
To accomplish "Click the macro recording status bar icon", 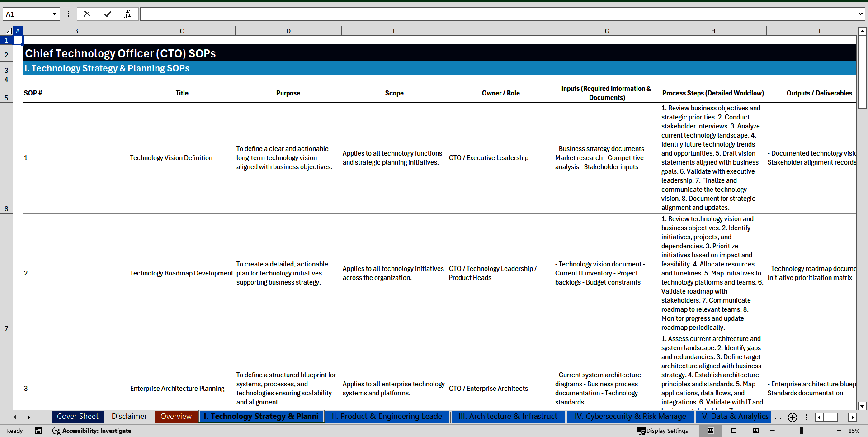I will coord(38,431).
